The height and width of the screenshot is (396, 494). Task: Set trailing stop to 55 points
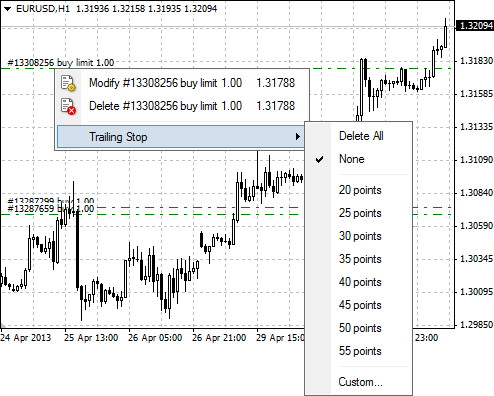359,351
